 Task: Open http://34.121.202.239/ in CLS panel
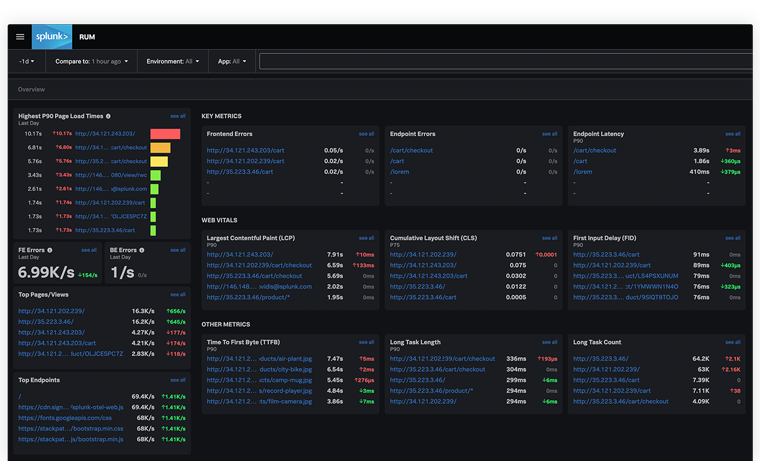click(423, 254)
